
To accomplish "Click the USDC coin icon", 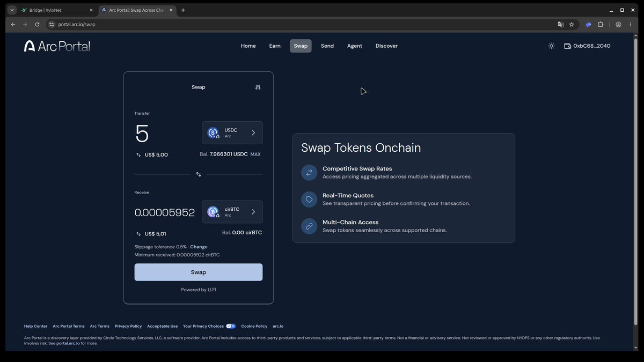I will [x=213, y=132].
